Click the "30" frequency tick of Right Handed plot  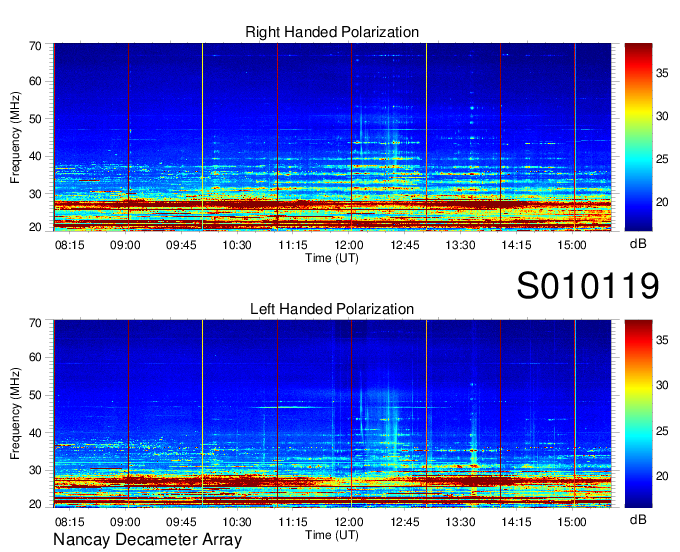pyautogui.click(x=35, y=194)
